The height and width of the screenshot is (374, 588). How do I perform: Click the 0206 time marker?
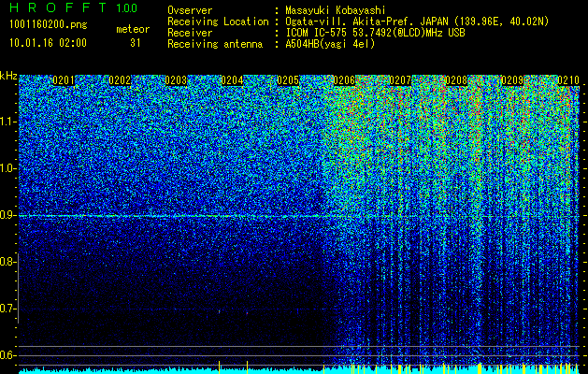click(344, 80)
